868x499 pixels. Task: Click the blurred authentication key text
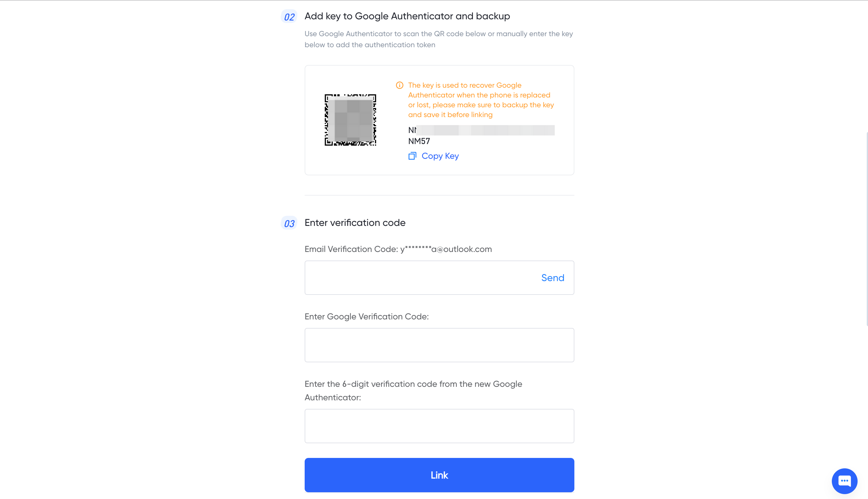481,130
